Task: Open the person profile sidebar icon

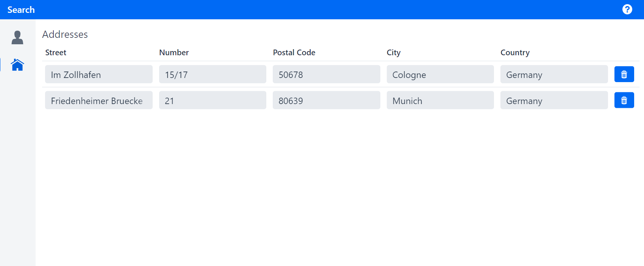Action: pos(17,38)
